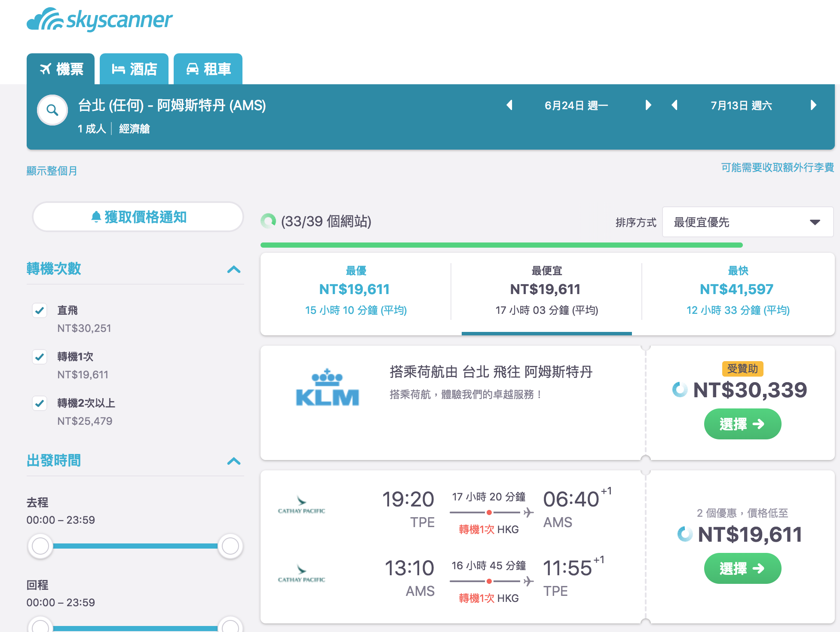The height and width of the screenshot is (632, 840).
Task: Toggle the 直飛 direct flight checkbox
Action: (x=40, y=310)
